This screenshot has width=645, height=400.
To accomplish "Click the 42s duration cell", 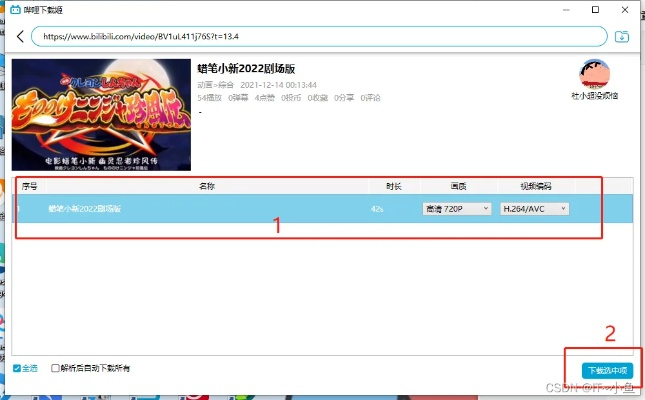I will (377, 209).
